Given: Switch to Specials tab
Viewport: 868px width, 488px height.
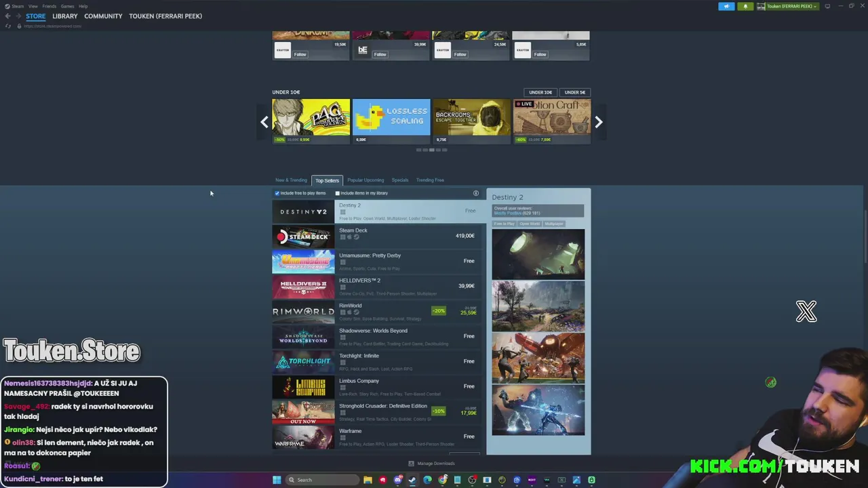Looking at the screenshot, I should click(x=400, y=180).
